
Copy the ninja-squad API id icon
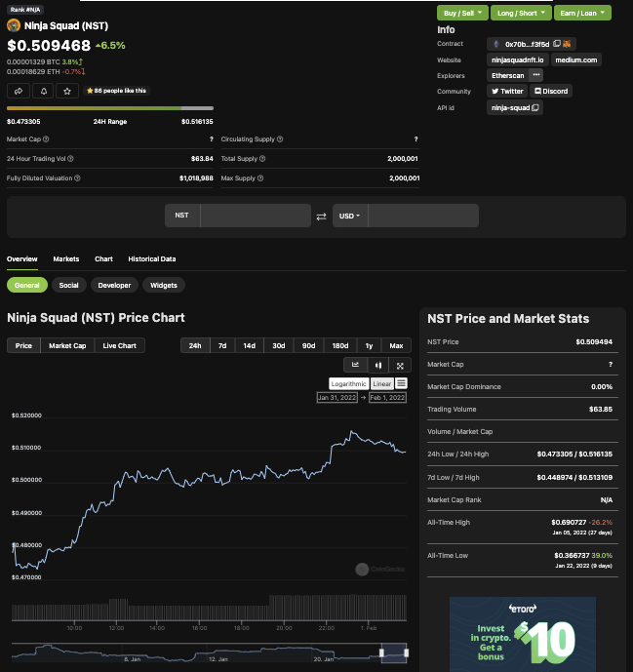[535, 107]
